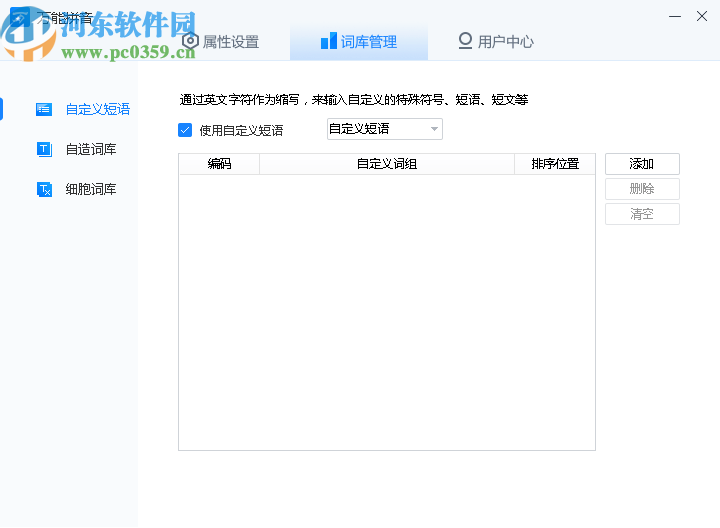Switch to the 词库管理 tab
The height and width of the screenshot is (528, 720).
coord(359,42)
